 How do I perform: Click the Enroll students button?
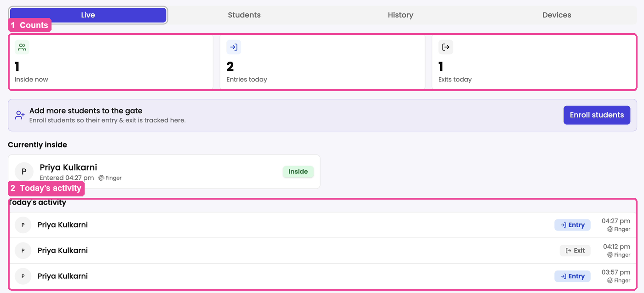coord(597,115)
